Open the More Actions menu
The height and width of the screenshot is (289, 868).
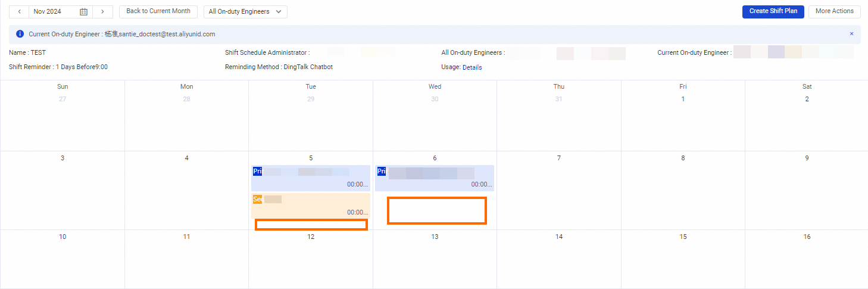(x=834, y=11)
